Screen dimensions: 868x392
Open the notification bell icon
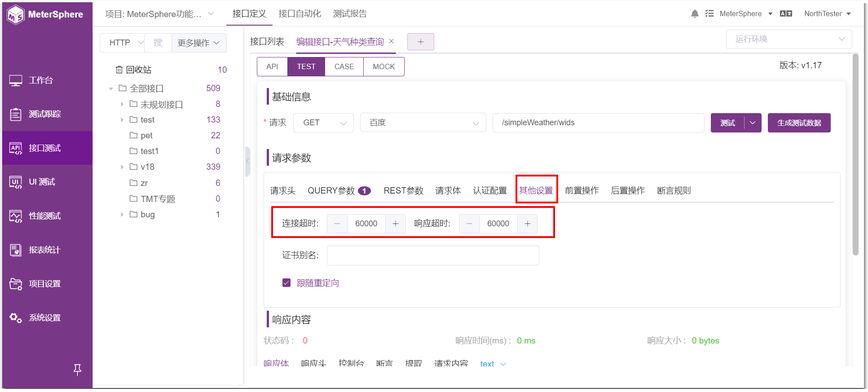coord(695,13)
